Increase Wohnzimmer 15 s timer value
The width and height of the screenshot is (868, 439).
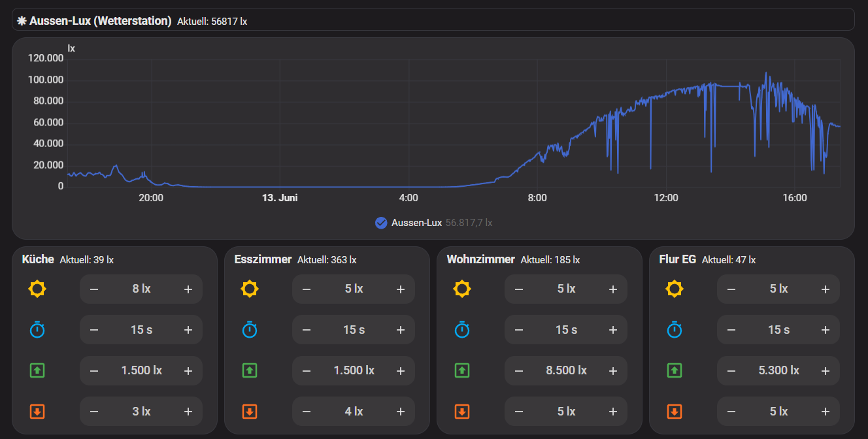pyautogui.click(x=613, y=330)
